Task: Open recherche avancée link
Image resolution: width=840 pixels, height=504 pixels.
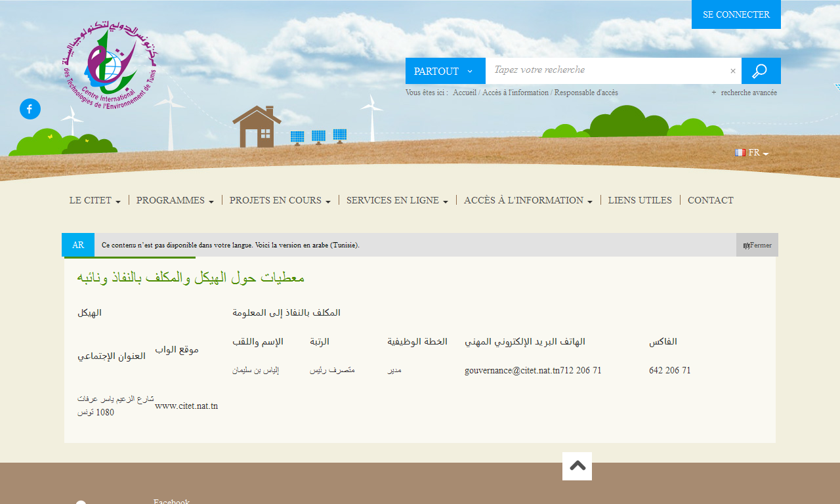Action: 744,93
